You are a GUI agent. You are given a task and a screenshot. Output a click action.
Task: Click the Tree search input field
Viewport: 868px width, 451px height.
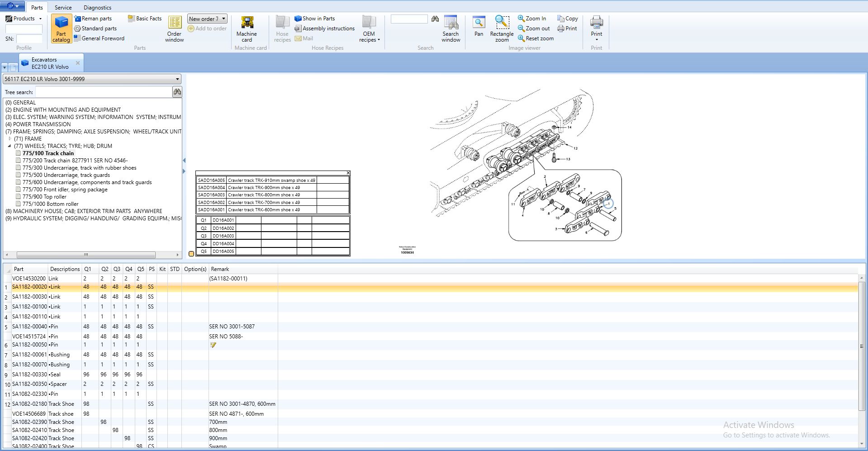pyautogui.click(x=103, y=92)
